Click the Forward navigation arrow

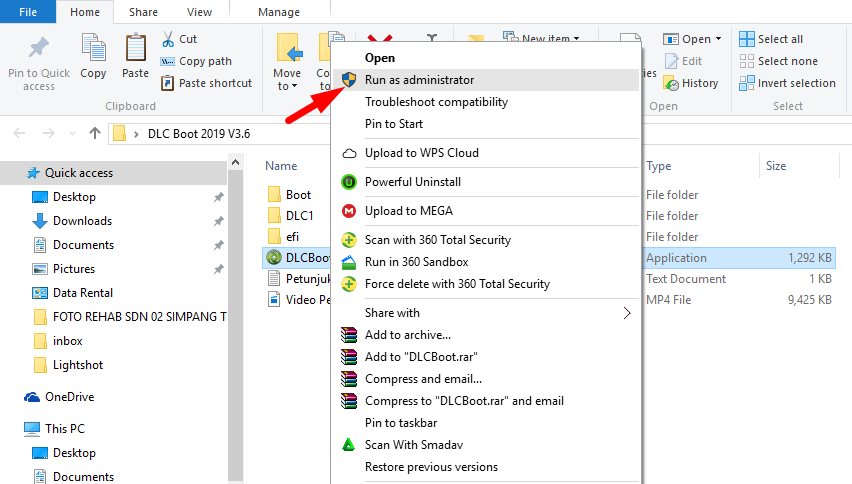49,133
